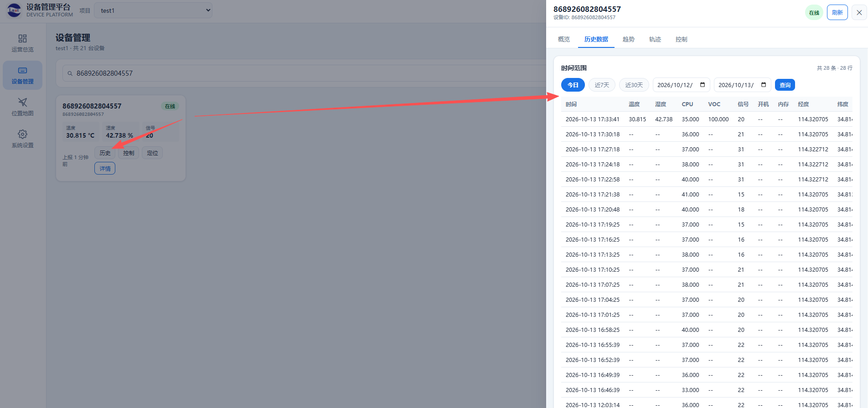Screen dimensions: 868x408
Task: Click VOC value 100.000
Action: coord(718,119)
